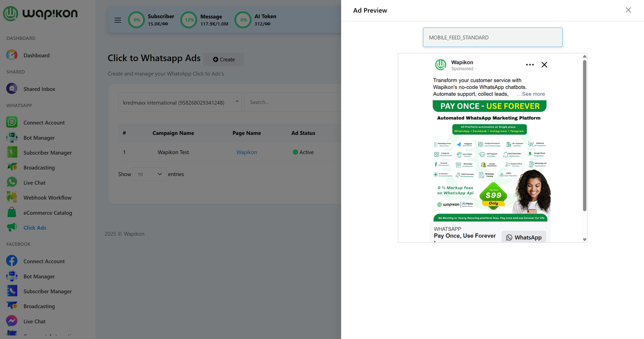Go to Webhook Workflow menu item

47,197
